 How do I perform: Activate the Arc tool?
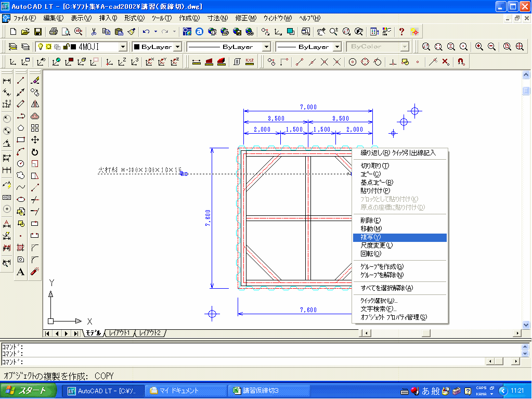(21, 152)
